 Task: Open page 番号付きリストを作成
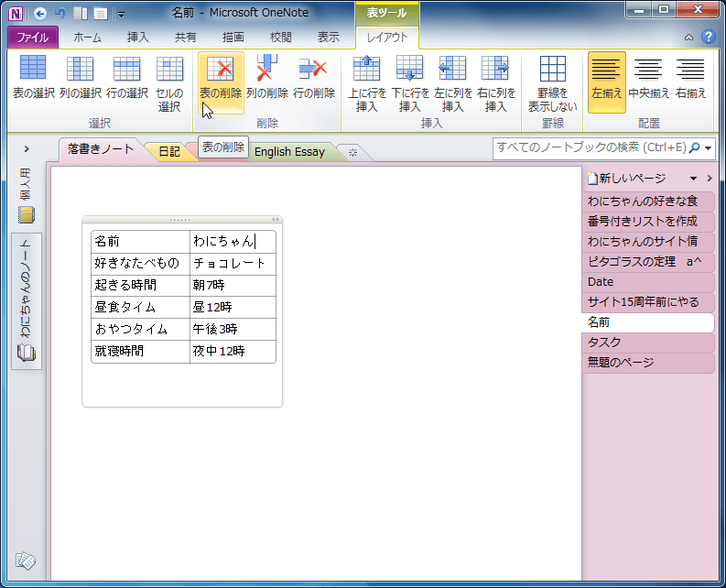648,221
